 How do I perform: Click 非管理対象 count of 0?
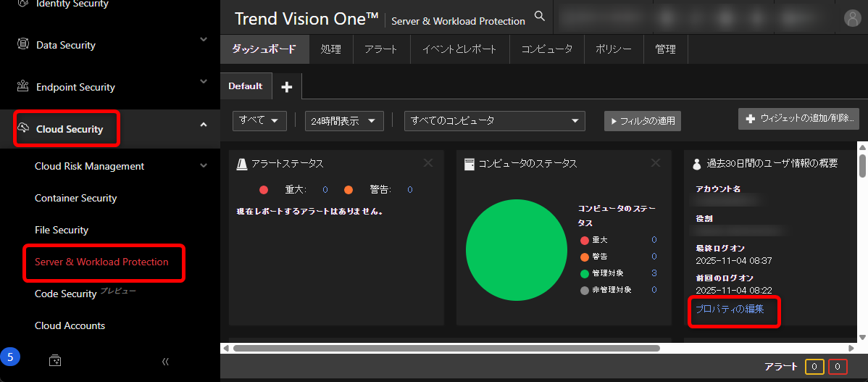(654, 289)
